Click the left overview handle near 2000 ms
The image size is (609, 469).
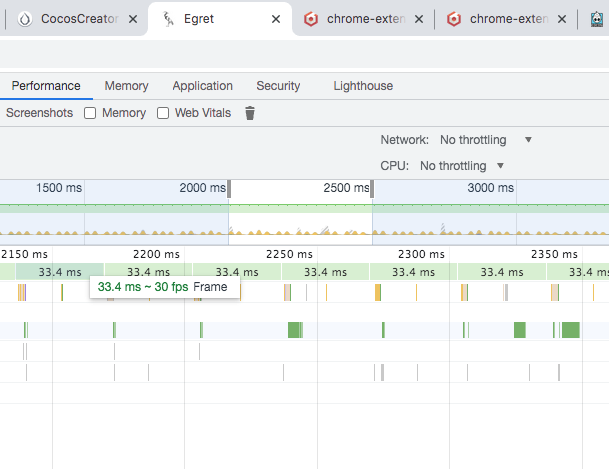click(x=229, y=188)
